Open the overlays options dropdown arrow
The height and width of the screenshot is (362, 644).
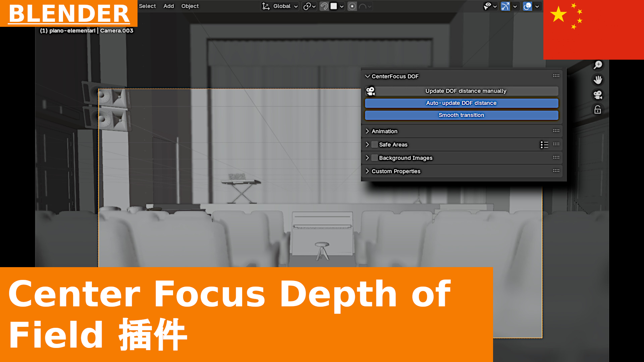537,6
